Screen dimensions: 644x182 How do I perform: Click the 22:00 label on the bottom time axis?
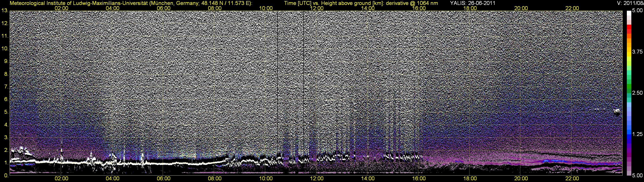point(572,179)
